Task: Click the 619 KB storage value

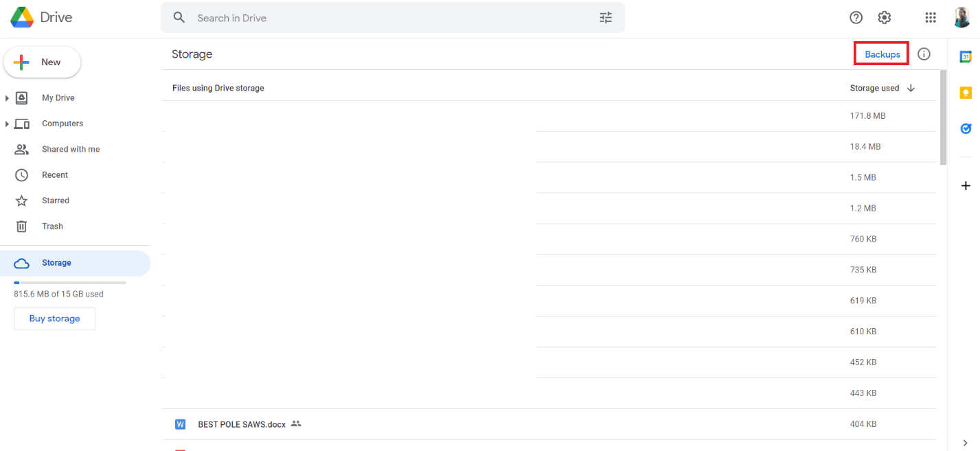Action: pyautogui.click(x=863, y=301)
